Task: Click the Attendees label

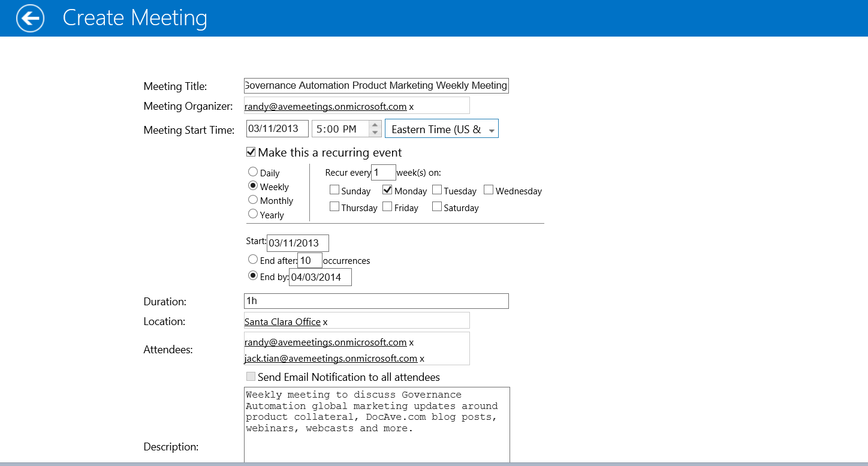Action: coord(168,350)
